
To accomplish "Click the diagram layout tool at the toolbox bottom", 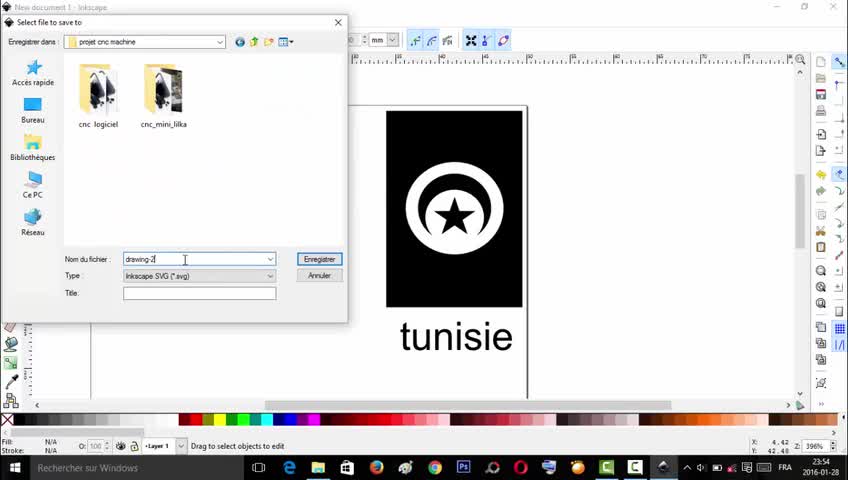I will pos(10,400).
